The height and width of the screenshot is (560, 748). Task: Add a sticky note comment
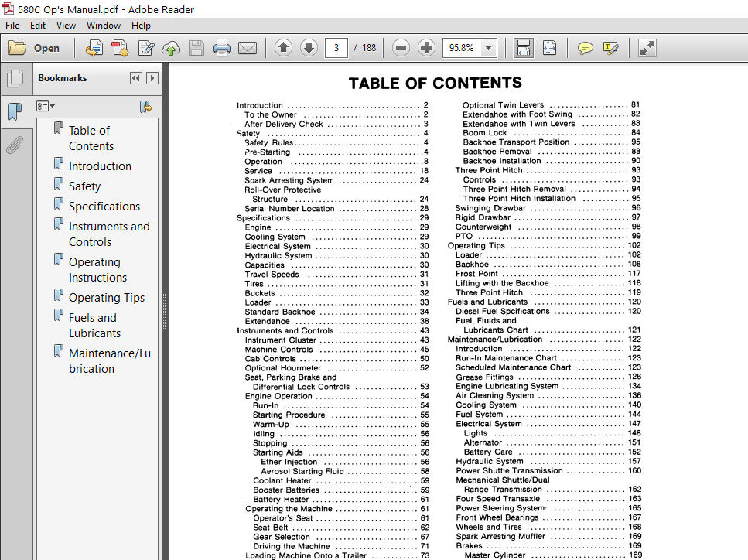585,48
